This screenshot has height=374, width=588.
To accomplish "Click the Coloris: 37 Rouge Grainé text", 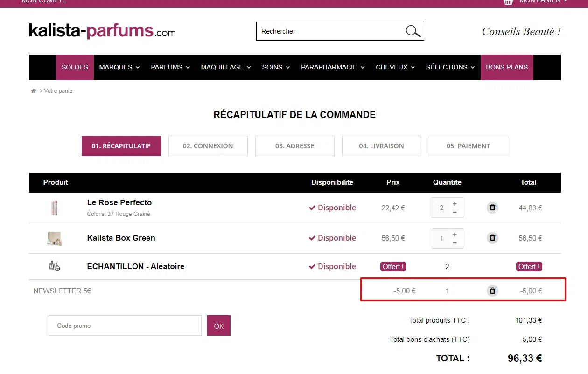I will point(119,214).
